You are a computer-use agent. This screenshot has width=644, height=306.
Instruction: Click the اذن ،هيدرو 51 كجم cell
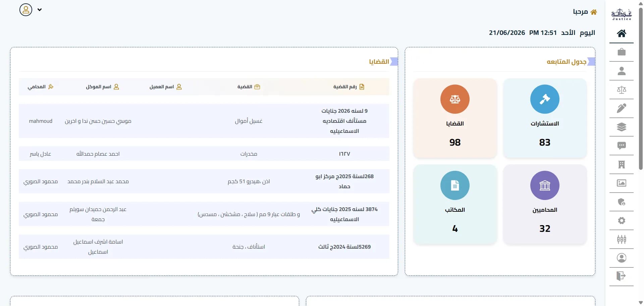[x=249, y=181]
